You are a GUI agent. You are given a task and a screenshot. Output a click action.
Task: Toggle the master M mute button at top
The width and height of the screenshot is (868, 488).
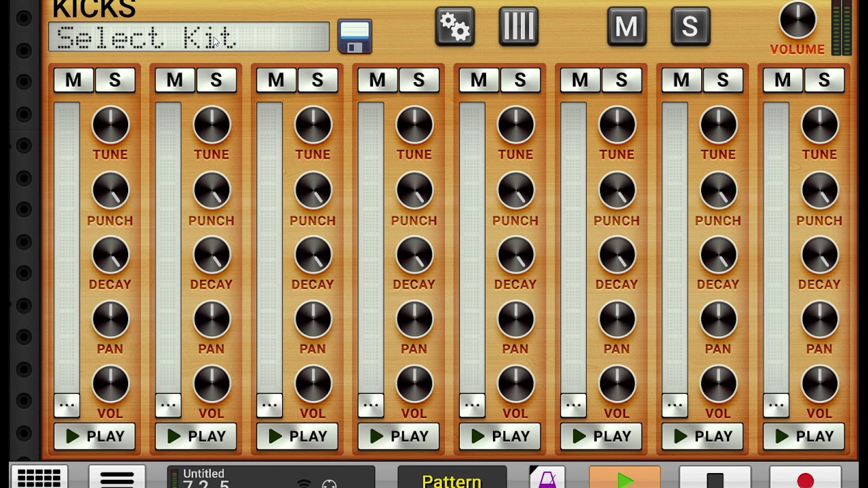pos(627,27)
